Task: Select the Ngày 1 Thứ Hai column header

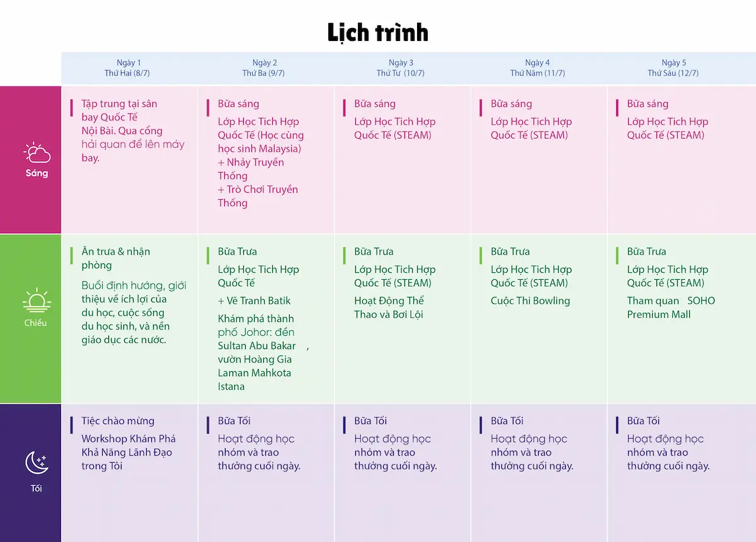Action: click(129, 68)
